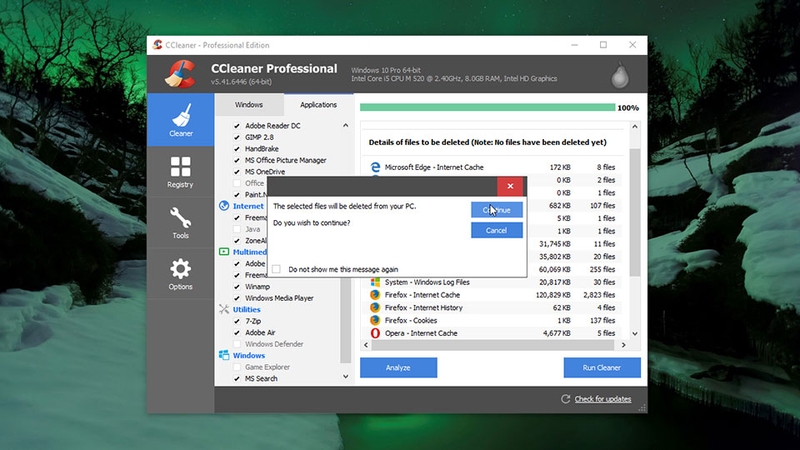The width and height of the screenshot is (800, 450).
Task: Switch to the Windows tab
Action: [x=249, y=105]
